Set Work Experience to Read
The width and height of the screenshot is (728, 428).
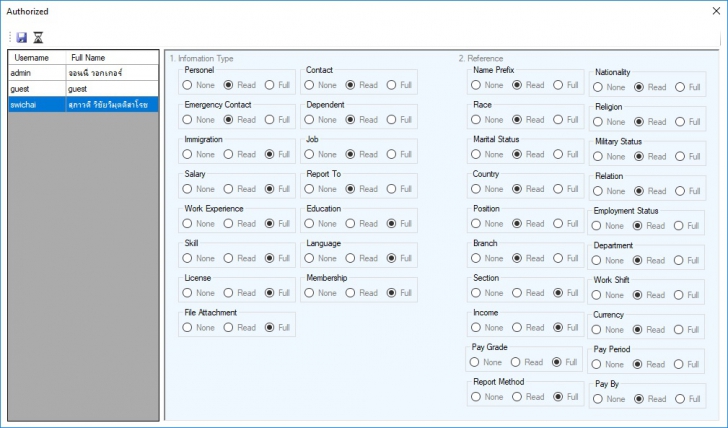tap(240, 224)
